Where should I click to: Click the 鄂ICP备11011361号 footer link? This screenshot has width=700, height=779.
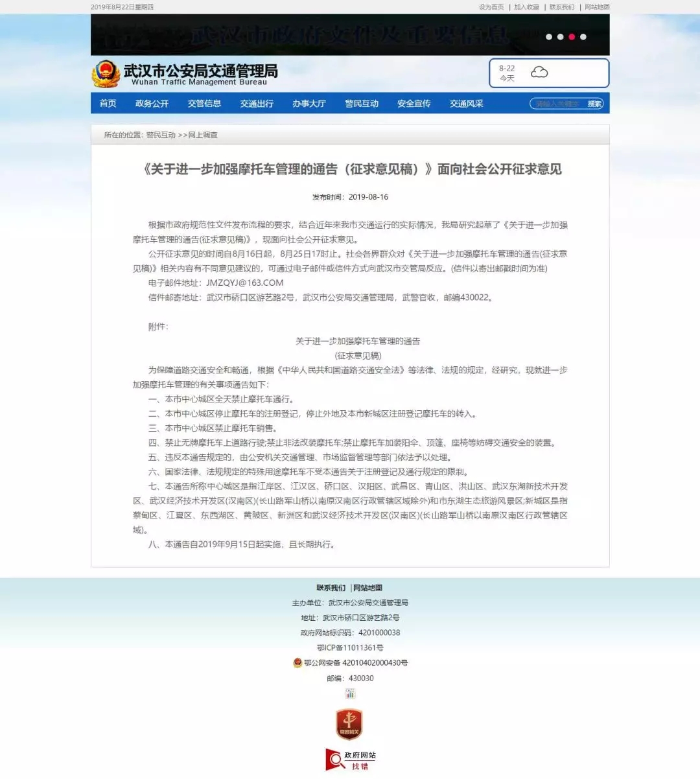click(x=350, y=647)
